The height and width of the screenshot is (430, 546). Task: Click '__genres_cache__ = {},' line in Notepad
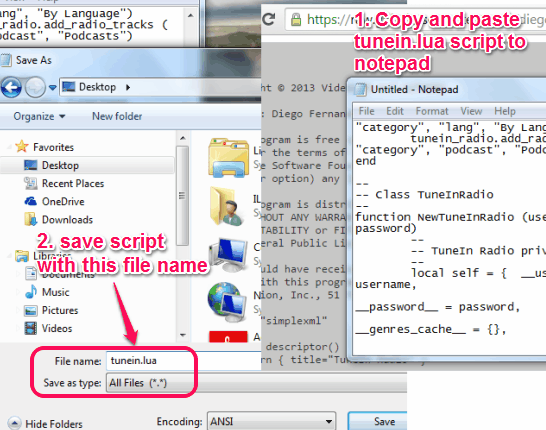[430, 329]
